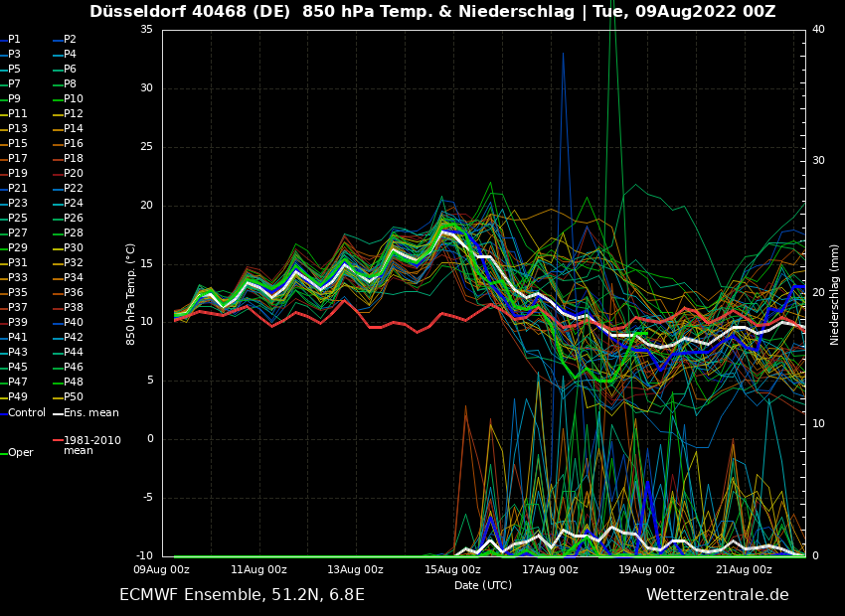Select the 1981-2010 mean legend entry

tap(91, 445)
